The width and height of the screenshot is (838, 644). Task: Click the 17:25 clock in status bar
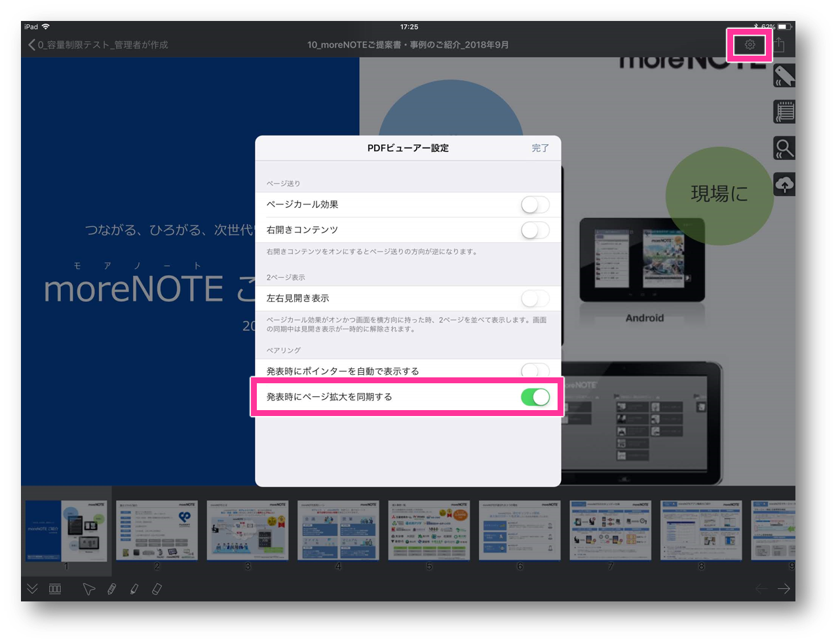click(409, 27)
